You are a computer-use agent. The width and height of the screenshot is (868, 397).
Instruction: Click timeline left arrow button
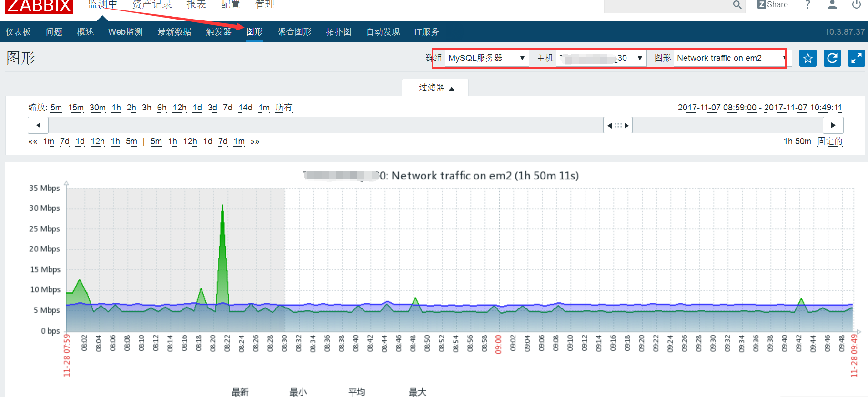(38, 125)
